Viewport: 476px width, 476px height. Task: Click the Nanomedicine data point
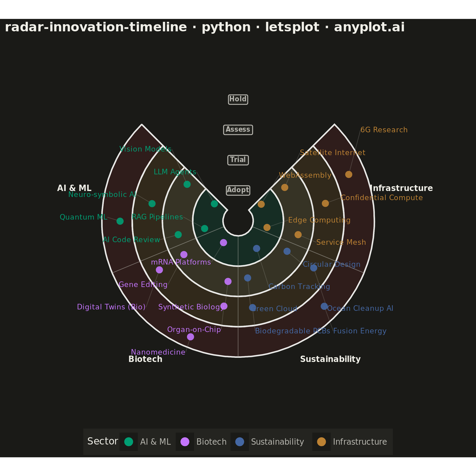click(x=190, y=337)
